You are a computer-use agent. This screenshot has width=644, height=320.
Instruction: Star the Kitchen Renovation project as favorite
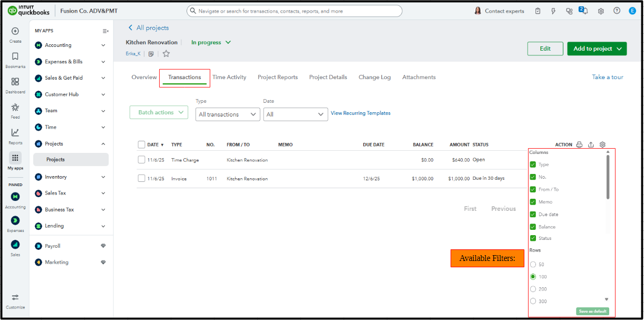(x=166, y=54)
